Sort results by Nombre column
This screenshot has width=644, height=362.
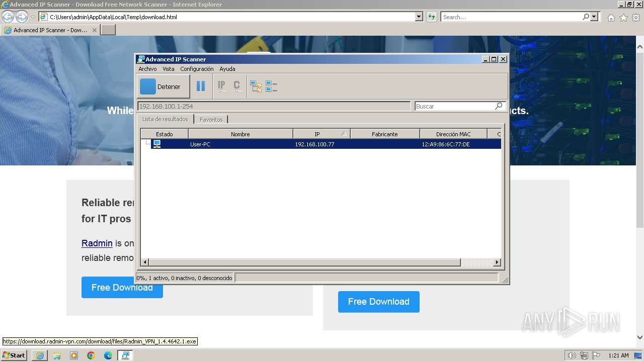(x=240, y=134)
